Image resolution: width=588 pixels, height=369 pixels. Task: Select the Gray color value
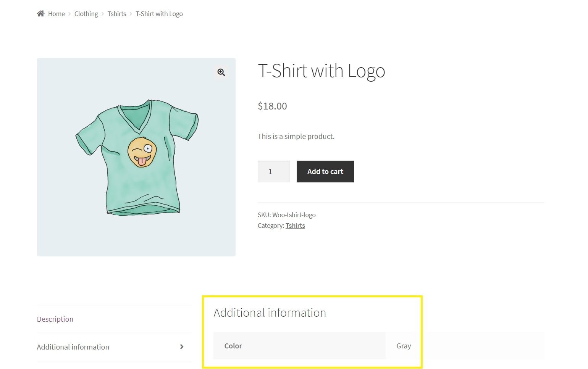pos(403,346)
